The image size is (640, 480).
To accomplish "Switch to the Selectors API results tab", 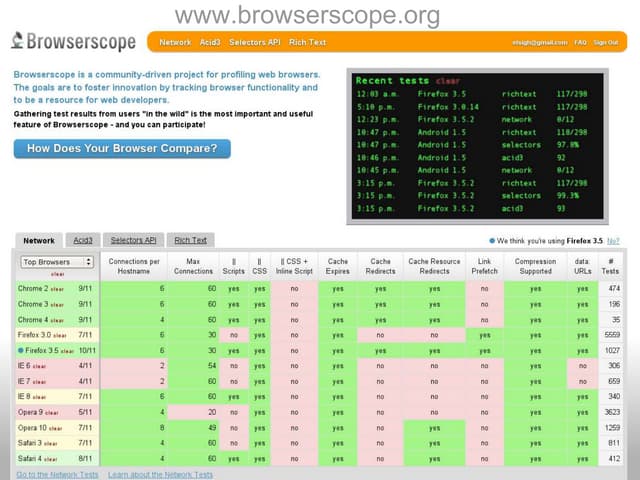I will (133, 240).
